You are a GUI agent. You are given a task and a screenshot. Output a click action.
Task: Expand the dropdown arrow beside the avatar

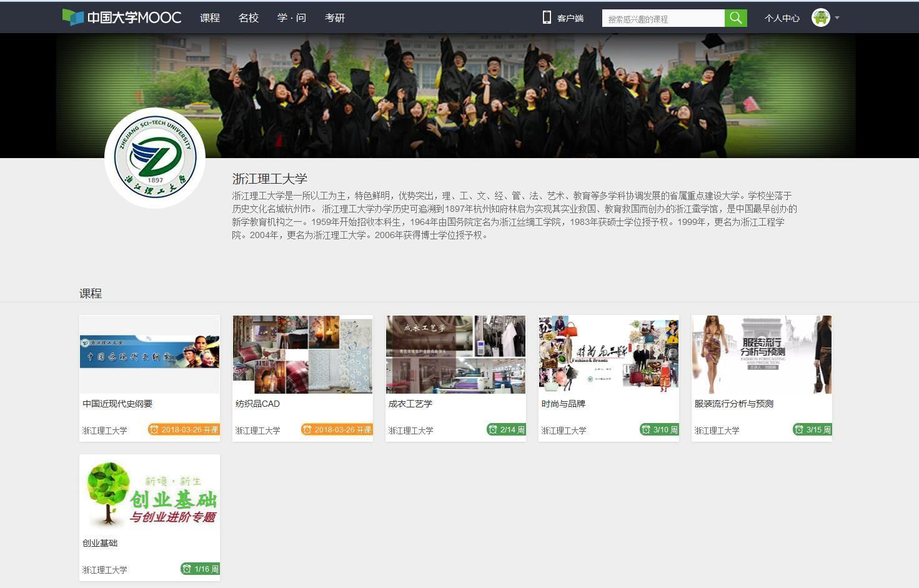pos(837,17)
